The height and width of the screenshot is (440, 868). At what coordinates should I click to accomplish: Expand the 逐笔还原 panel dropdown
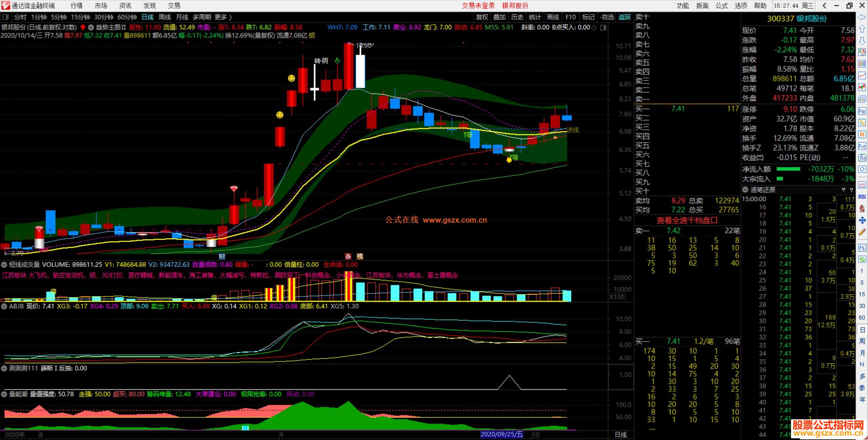click(x=745, y=190)
